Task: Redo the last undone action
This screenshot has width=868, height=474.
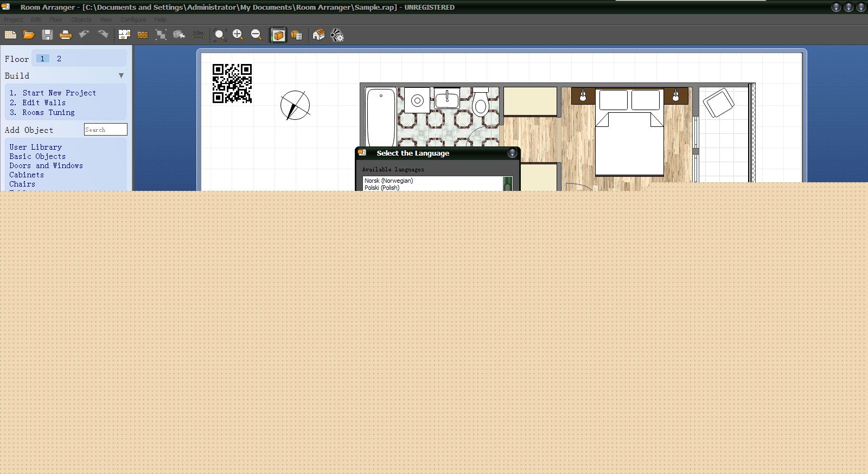Action: coord(103,35)
